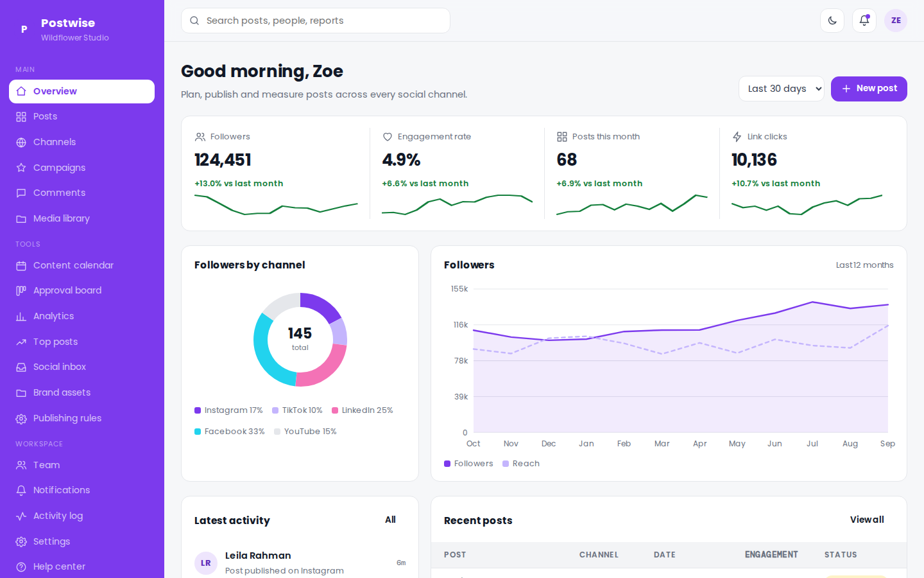
Task: Click the donut chart 145 total center
Action: pos(300,339)
